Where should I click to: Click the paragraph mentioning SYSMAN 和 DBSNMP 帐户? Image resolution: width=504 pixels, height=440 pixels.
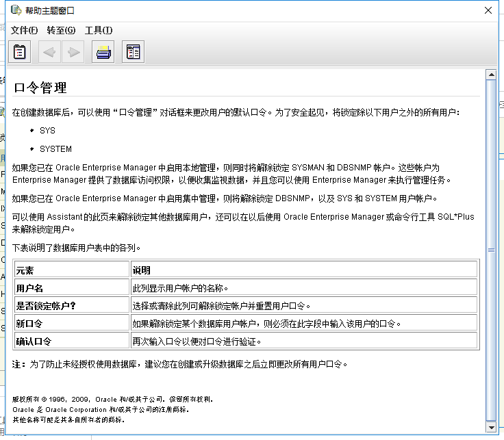(x=231, y=174)
